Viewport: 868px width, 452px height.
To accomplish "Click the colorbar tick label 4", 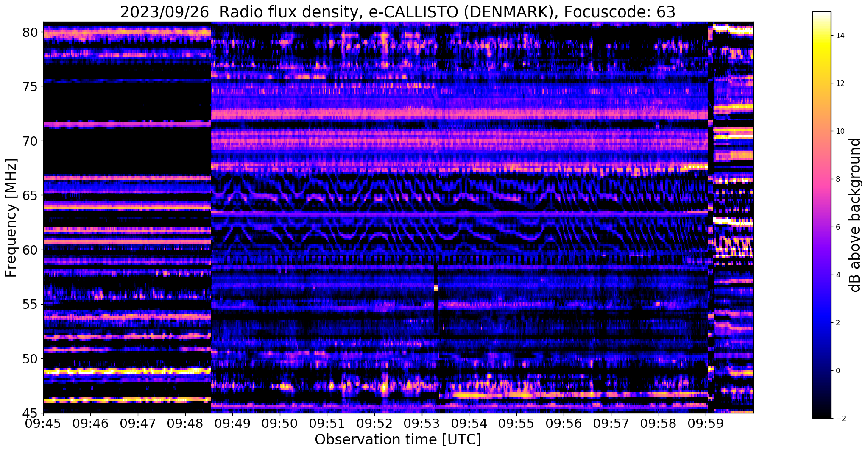I will click(x=837, y=275).
